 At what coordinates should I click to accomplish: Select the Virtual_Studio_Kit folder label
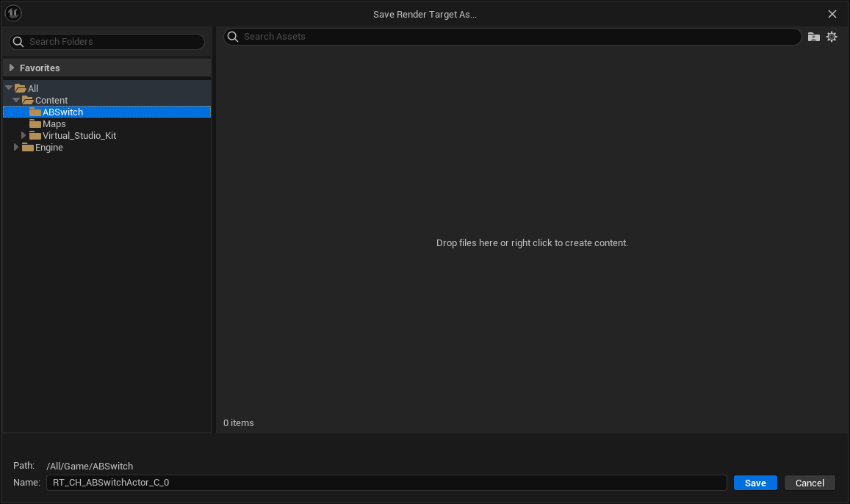79,136
